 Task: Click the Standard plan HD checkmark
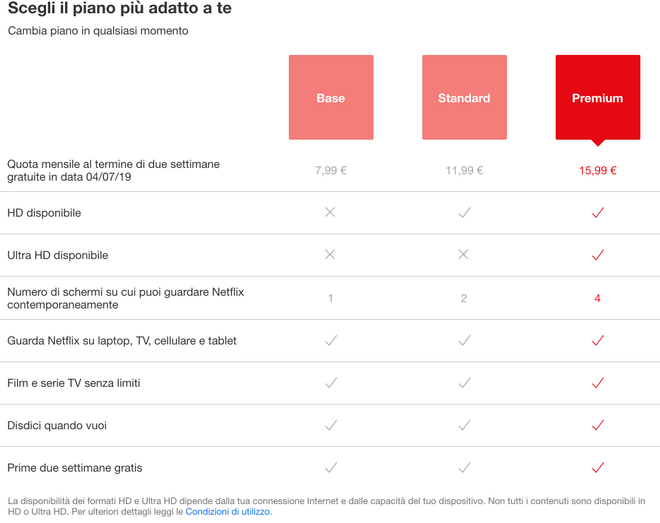[x=464, y=213]
